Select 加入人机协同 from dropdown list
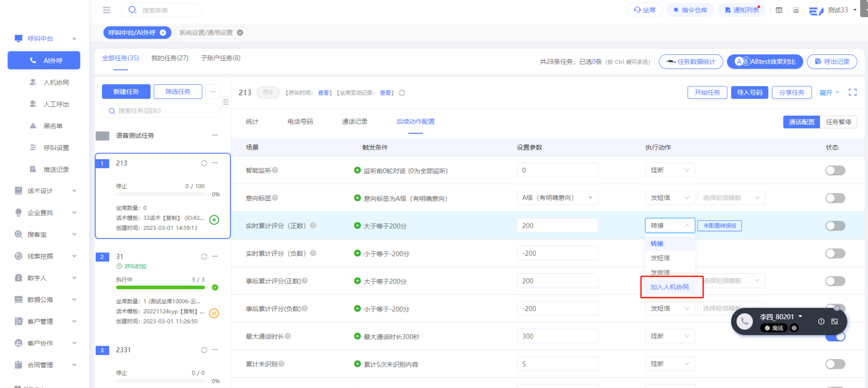Screen dimensions: 868x388 (669, 287)
